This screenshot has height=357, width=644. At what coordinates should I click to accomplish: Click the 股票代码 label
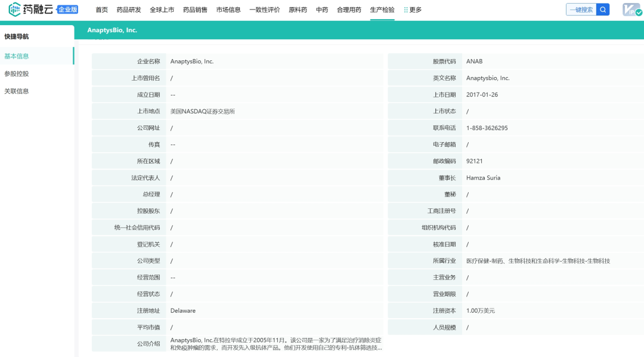(x=444, y=61)
